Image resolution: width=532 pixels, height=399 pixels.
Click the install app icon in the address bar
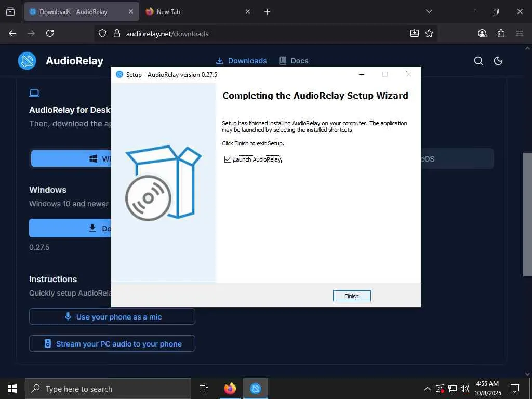click(x=414, y=33)
